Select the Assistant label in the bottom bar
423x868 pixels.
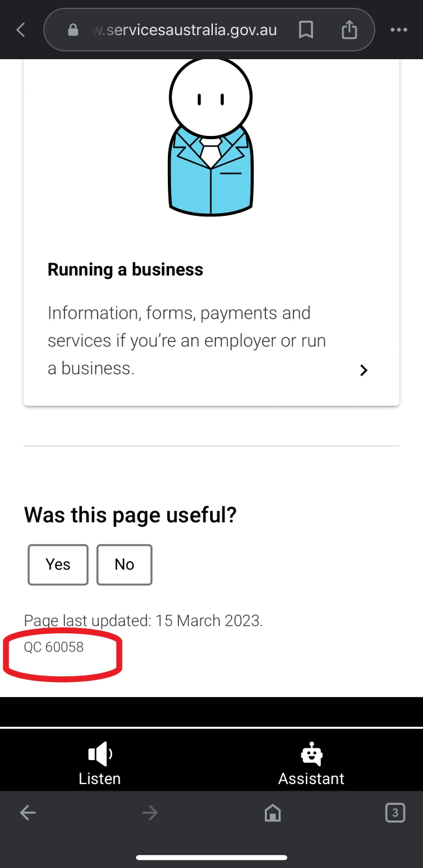(x=311, y=778)
